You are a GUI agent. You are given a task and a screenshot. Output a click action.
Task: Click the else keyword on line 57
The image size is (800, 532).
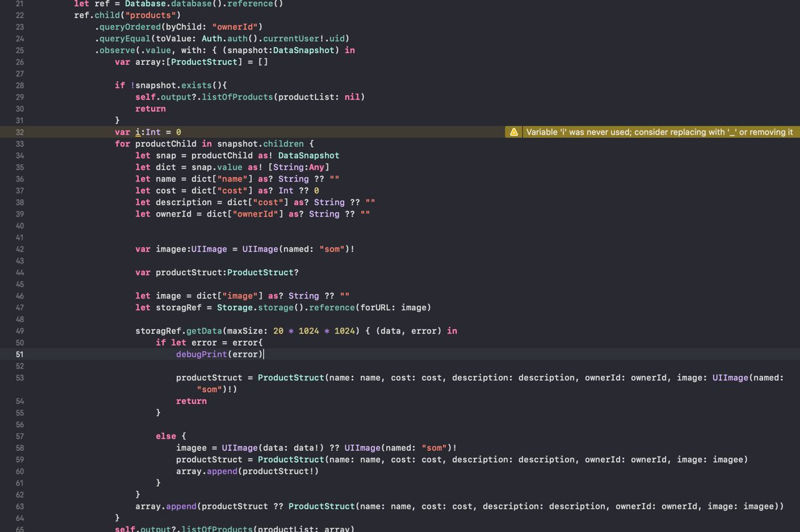166,436
